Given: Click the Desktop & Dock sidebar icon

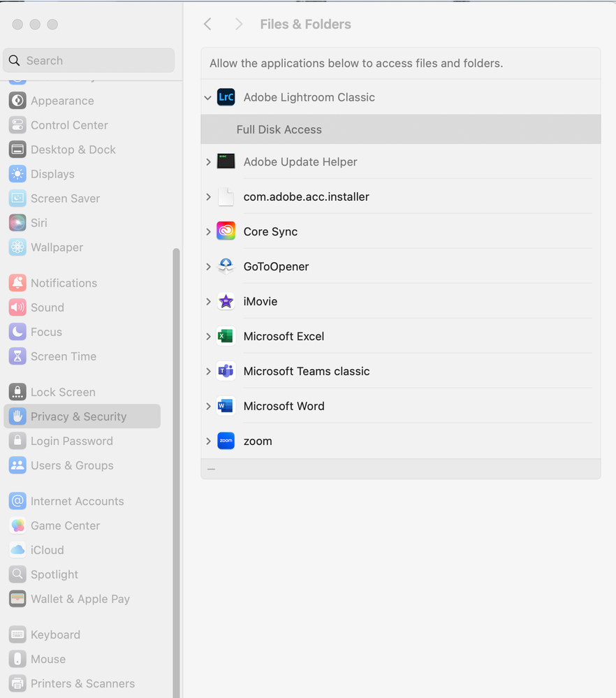Looking at the screenshot, I should [x=17, y=150].
